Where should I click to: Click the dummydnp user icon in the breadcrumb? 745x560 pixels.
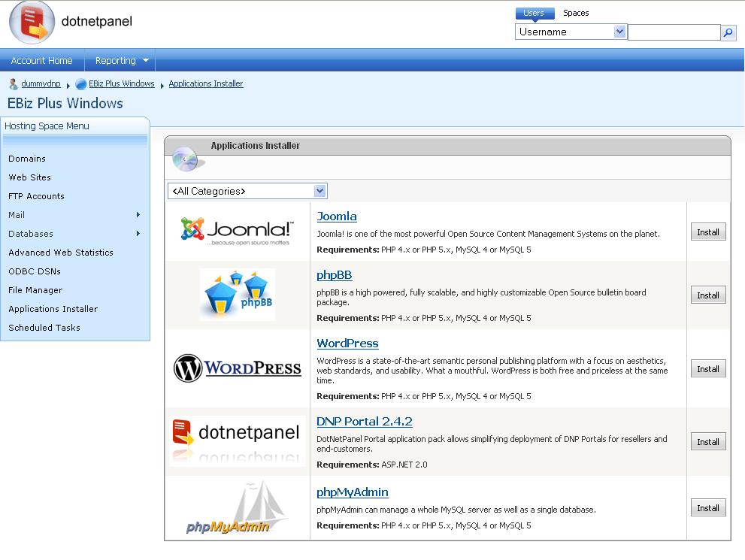click(x=14, y=84)
